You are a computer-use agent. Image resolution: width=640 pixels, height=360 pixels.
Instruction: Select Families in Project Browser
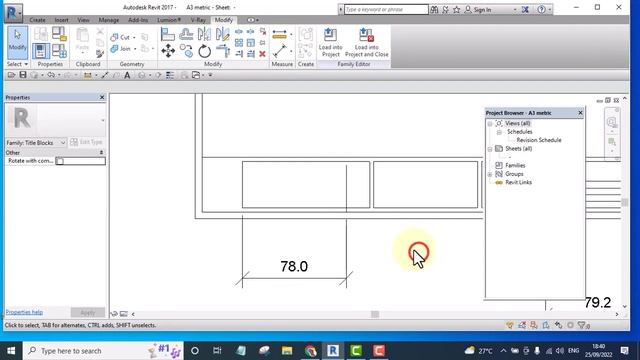515,165
